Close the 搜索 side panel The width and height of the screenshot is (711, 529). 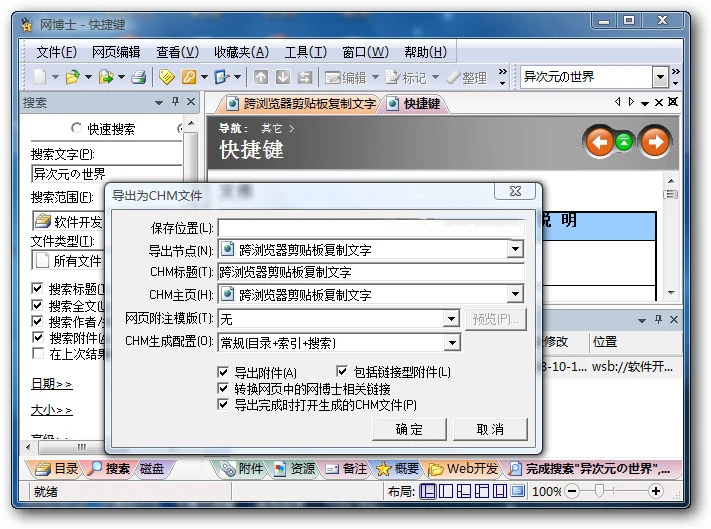click(191, 102)
